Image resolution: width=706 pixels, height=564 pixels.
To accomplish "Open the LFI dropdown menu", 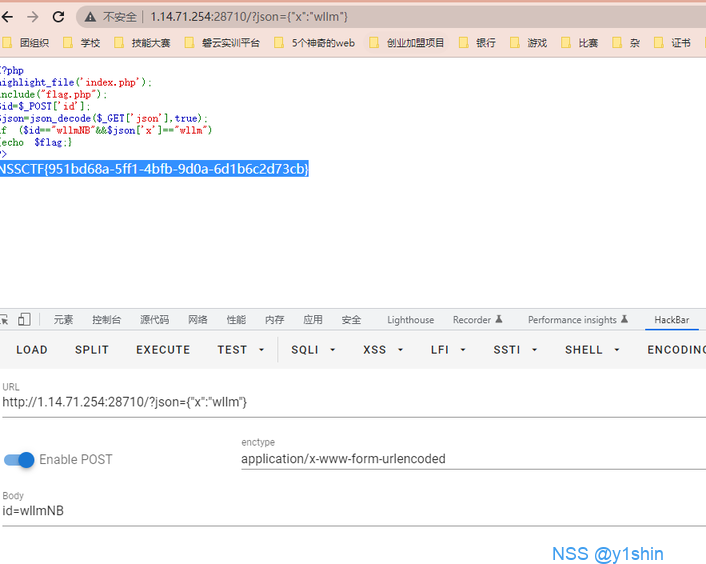I will pos(447,350).
